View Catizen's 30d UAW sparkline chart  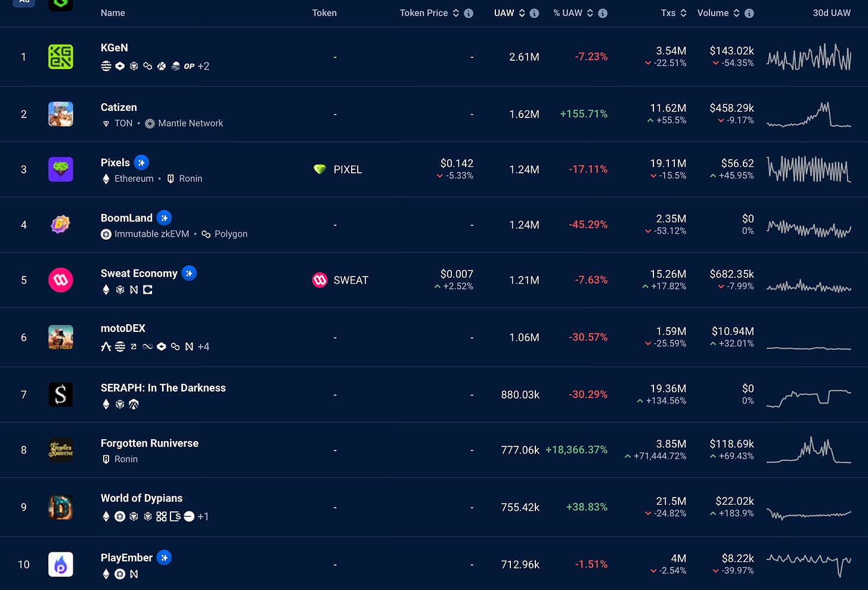tap(808, 114)
